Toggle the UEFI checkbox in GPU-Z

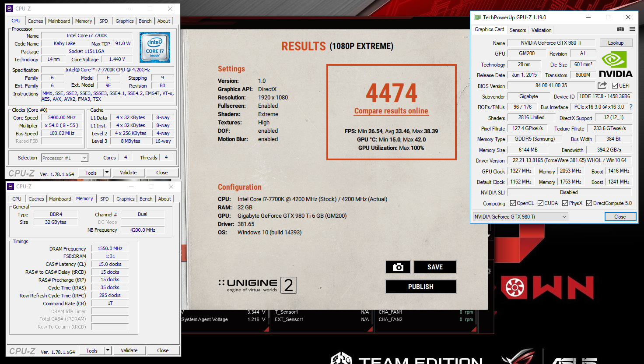pyautogui.click(x=615, y=86)
